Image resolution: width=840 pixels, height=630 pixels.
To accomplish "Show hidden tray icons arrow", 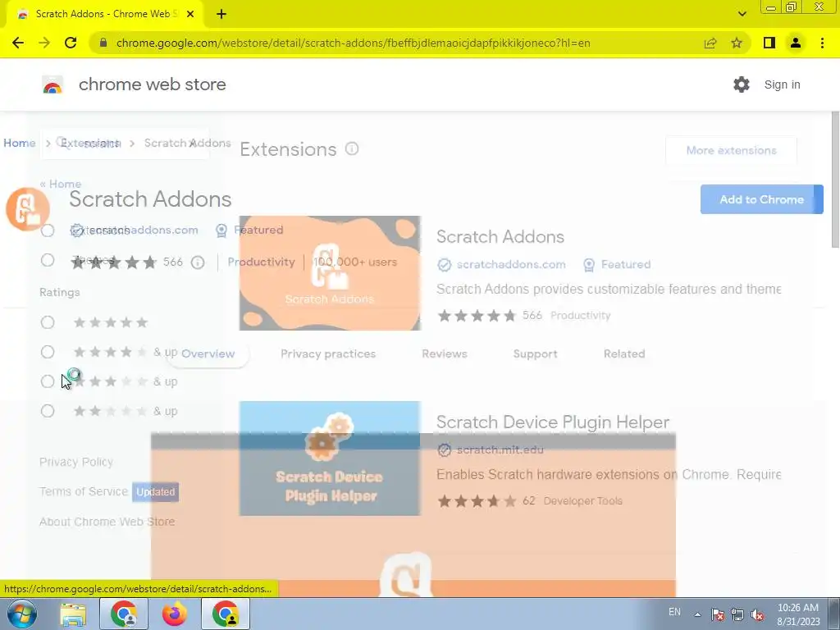I will click(x=697, y=615).
